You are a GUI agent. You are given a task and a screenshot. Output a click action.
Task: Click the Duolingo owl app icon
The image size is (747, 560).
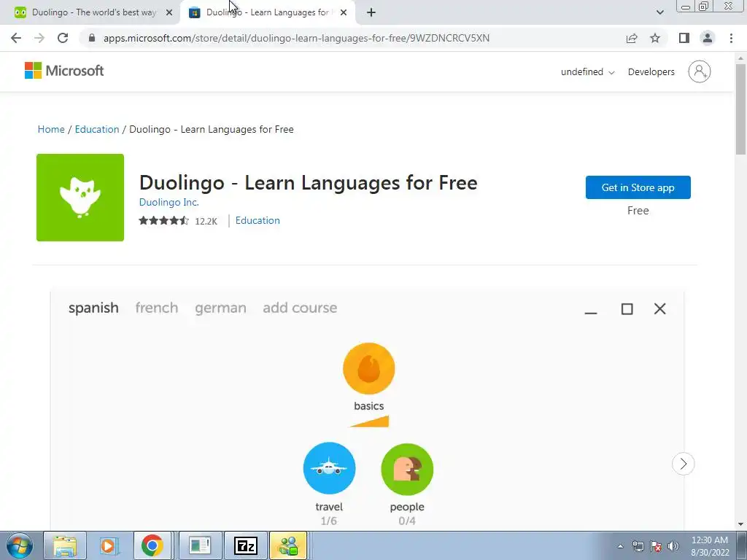point(80,198)
